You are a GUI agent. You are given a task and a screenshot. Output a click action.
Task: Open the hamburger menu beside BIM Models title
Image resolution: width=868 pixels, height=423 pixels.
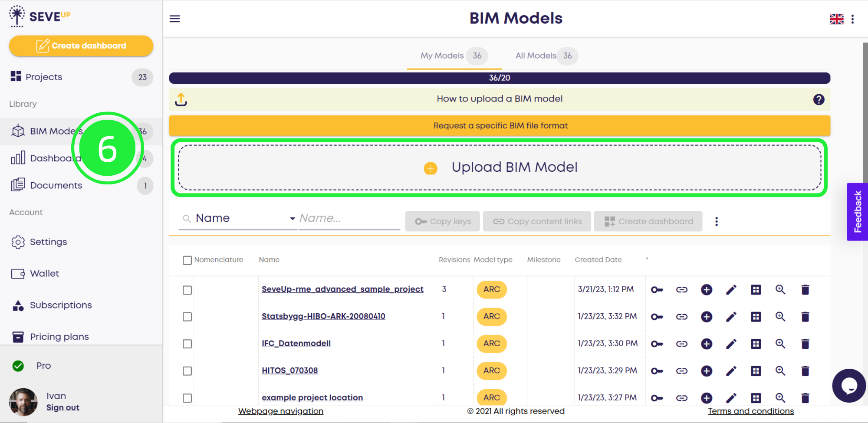coord(175,19)
